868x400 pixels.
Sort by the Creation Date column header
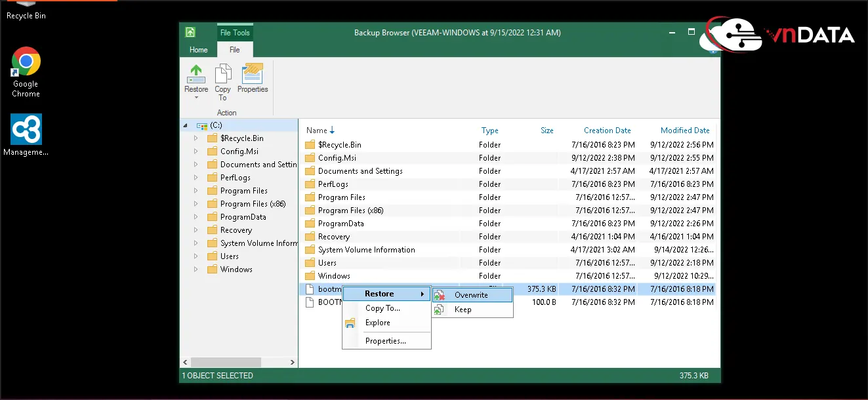point(608,130)
